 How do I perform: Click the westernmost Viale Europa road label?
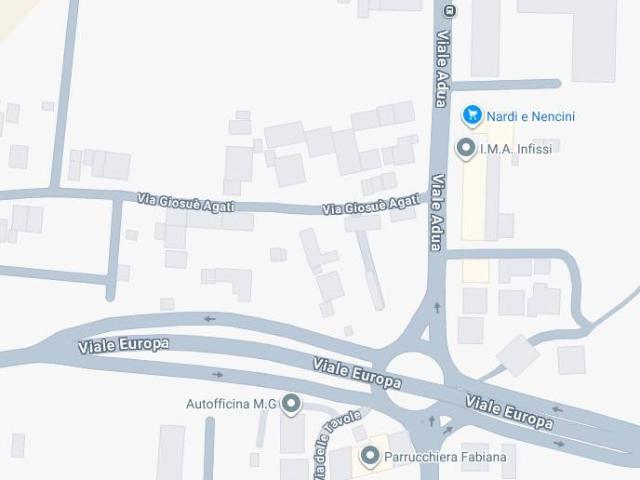point(123,345)
